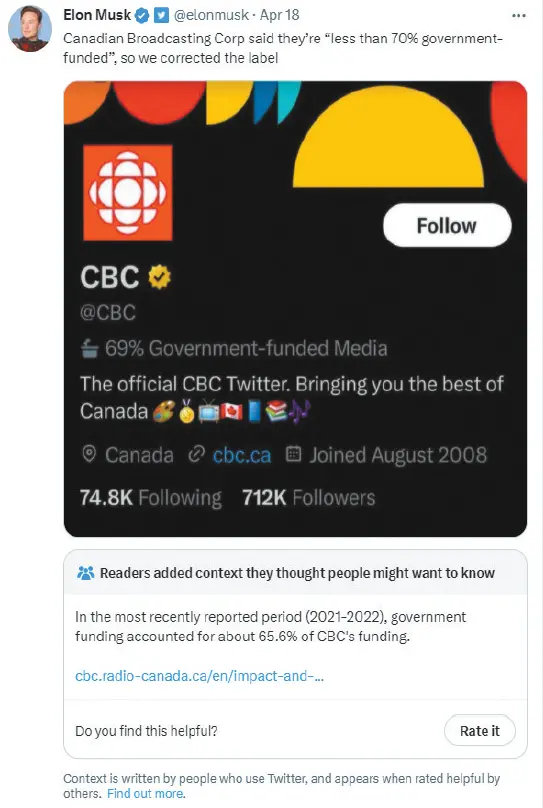Viewport: 543px width, 808px height.
Task: Open the Find out more link
Action: click(146, 794)
